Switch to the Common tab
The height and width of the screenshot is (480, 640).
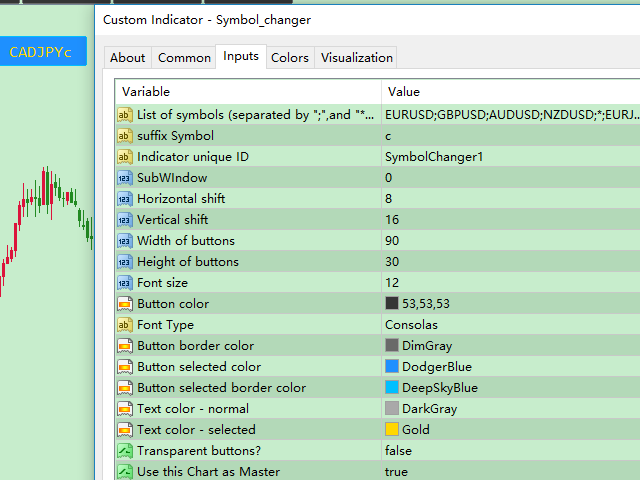coord(184,58)
